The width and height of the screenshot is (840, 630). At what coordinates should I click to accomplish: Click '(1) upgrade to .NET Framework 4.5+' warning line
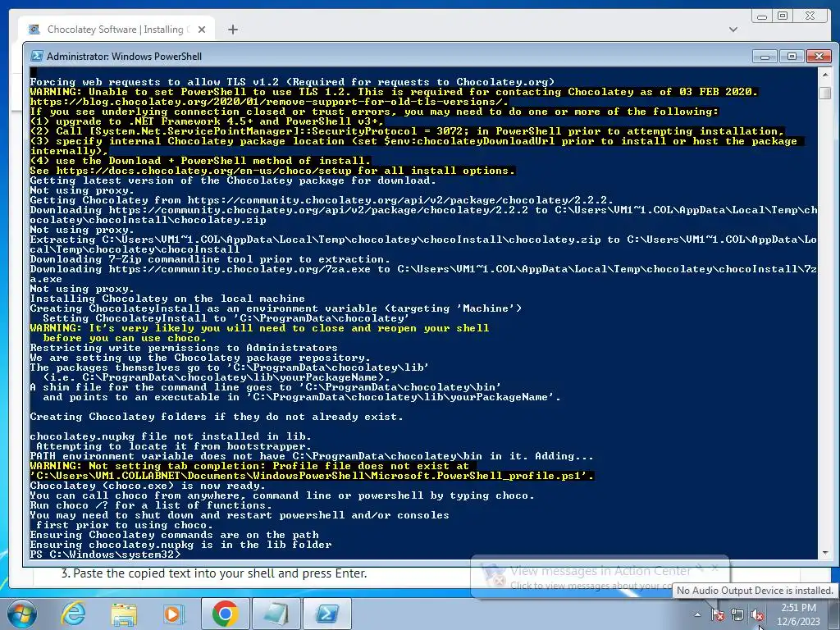pos(207,121)
